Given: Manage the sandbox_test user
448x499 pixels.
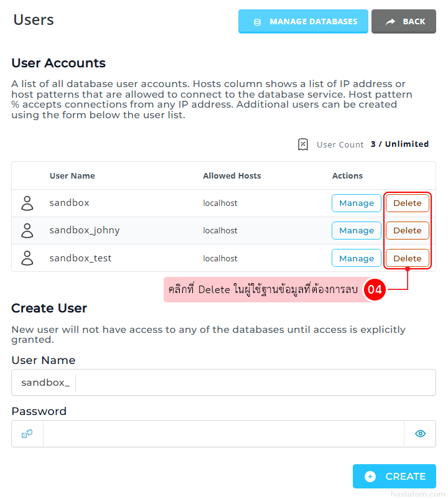Looking at the screenshot, I should pos(357,258).
